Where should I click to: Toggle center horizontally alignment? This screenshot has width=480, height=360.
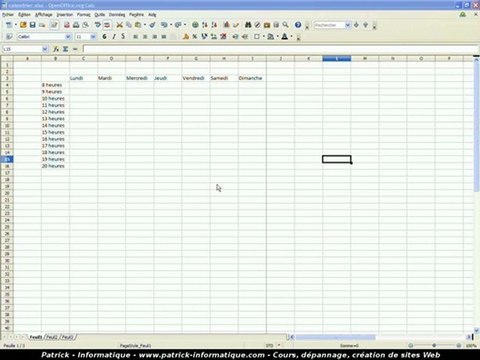coord(145,37)
